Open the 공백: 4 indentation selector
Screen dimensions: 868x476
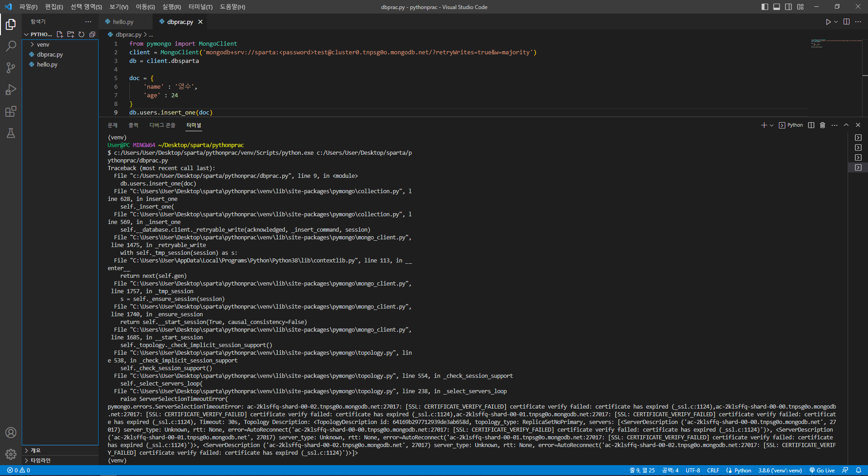pyautogui.click(x=670, y=471)
